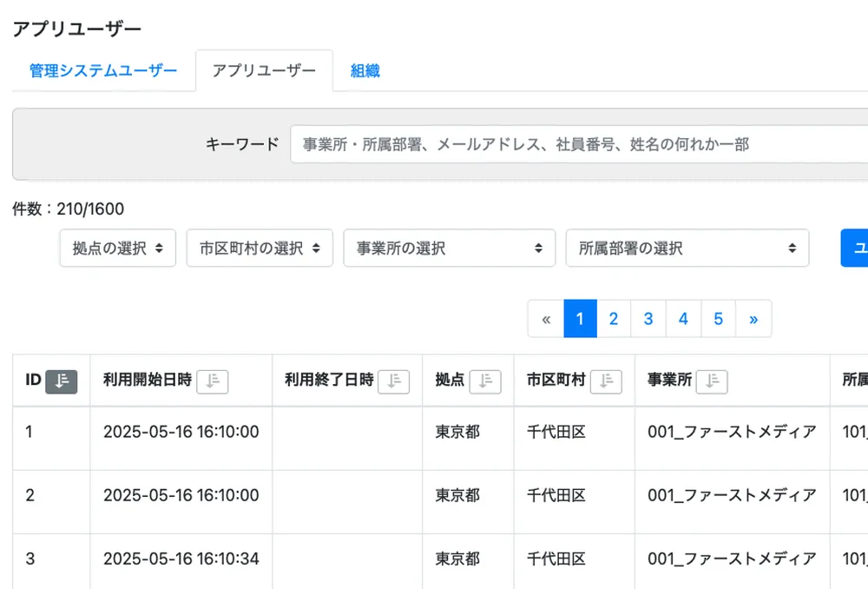Go to pagination page 2
This screenshot has width=868, height=589.
614,319
